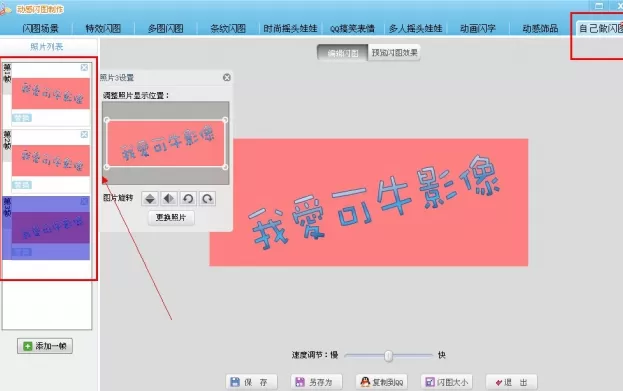The image size is (623, 391).
Task: Click the 保存 button
Action: pyautogui.click(x=252, y=382)
